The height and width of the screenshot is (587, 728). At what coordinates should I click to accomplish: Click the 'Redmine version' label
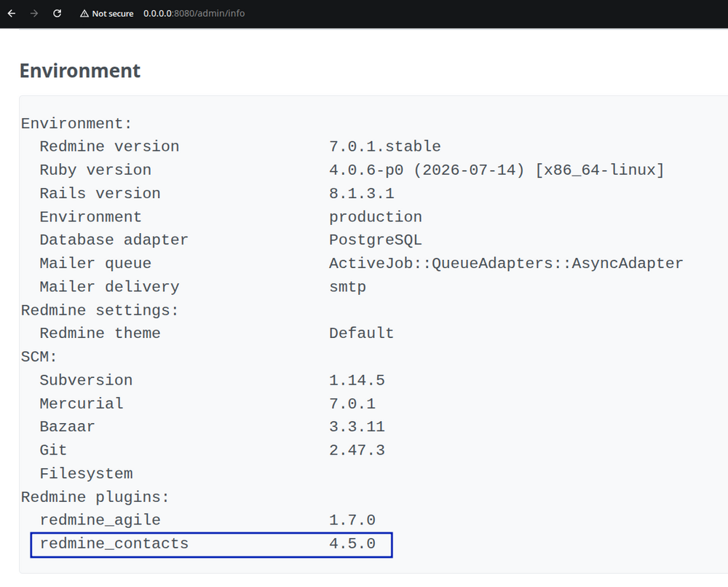pos(109,147)
